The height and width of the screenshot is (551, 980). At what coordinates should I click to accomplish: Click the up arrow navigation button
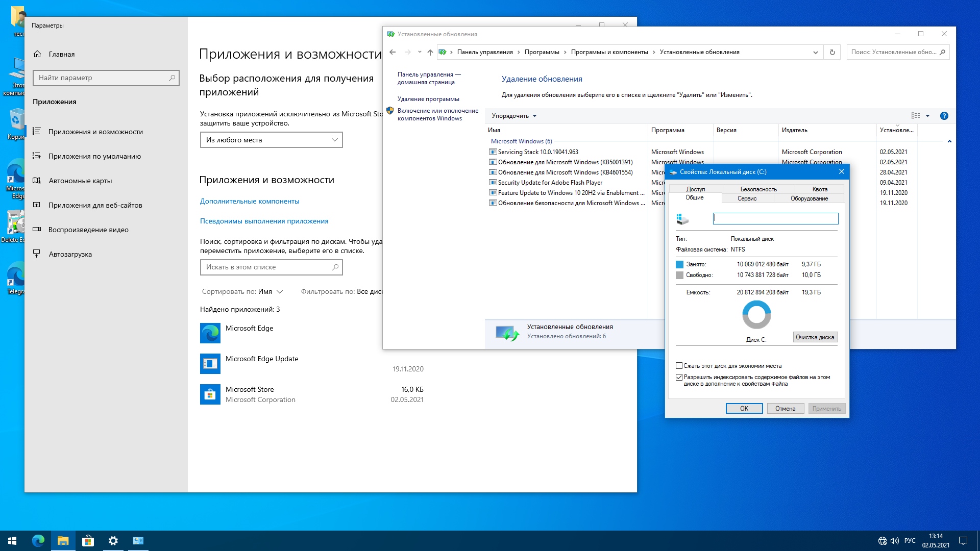(430, 52)
